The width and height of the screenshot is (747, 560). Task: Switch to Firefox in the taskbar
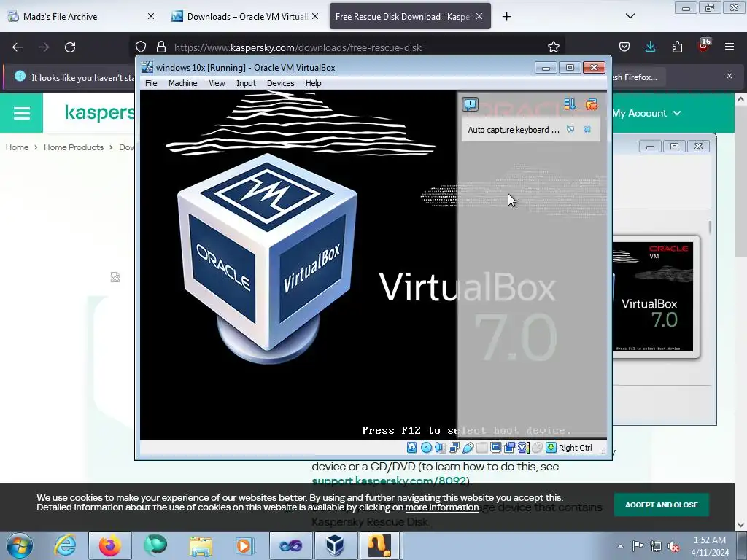pos(110,545)
